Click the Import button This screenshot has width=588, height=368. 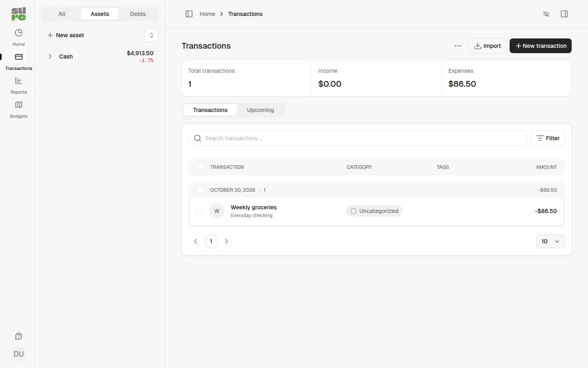tap(487, 46)
